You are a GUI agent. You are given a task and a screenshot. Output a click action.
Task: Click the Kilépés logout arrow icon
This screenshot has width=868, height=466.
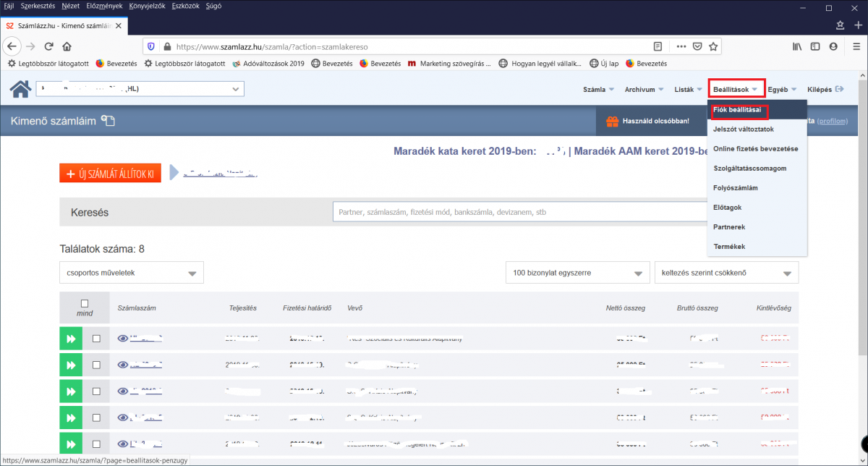click(840, 89)
